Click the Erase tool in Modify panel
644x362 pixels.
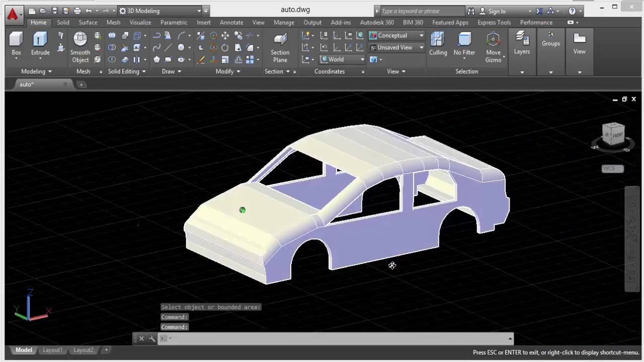(201, 60)
